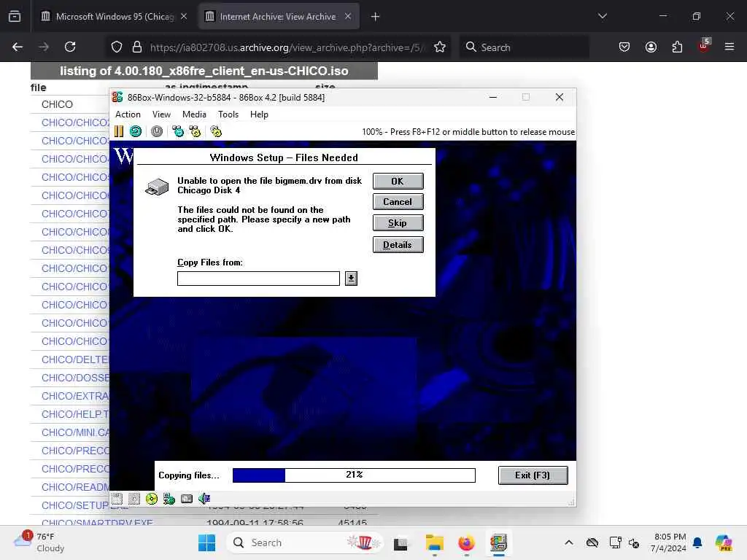Click the green hard reset icon

(x=136, y=131)
